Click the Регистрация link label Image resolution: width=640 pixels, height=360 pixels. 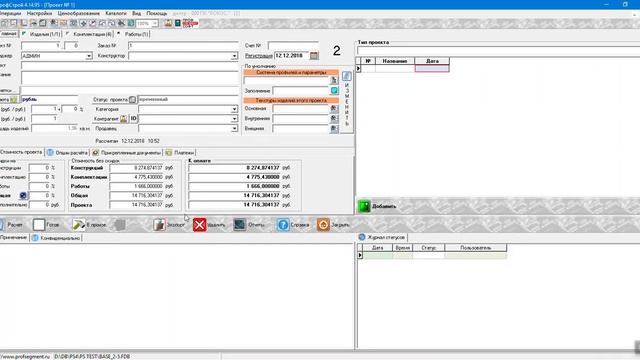click(259, 56)
